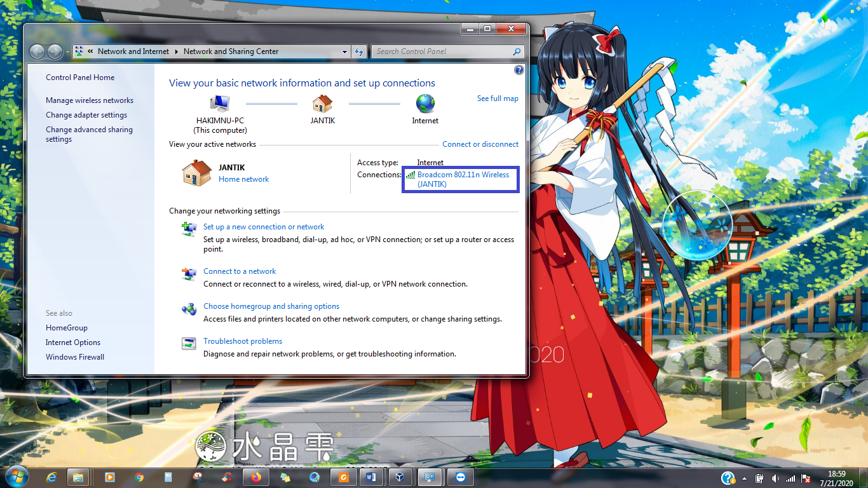Open Internet Options under See also
The image size is (868, 488).
point(73,342)
